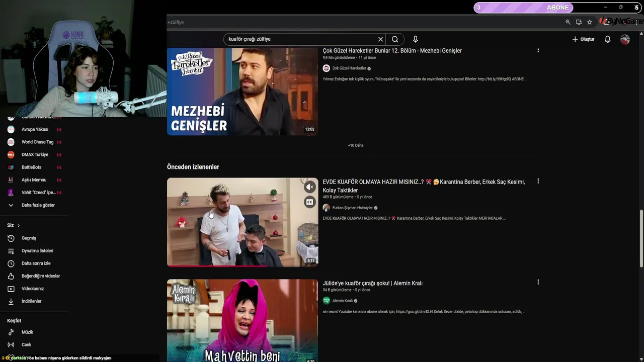644x362 pixels.
Task: Open Aşk-ı Memnu subscription channel
Action: [x=34, y=180]
